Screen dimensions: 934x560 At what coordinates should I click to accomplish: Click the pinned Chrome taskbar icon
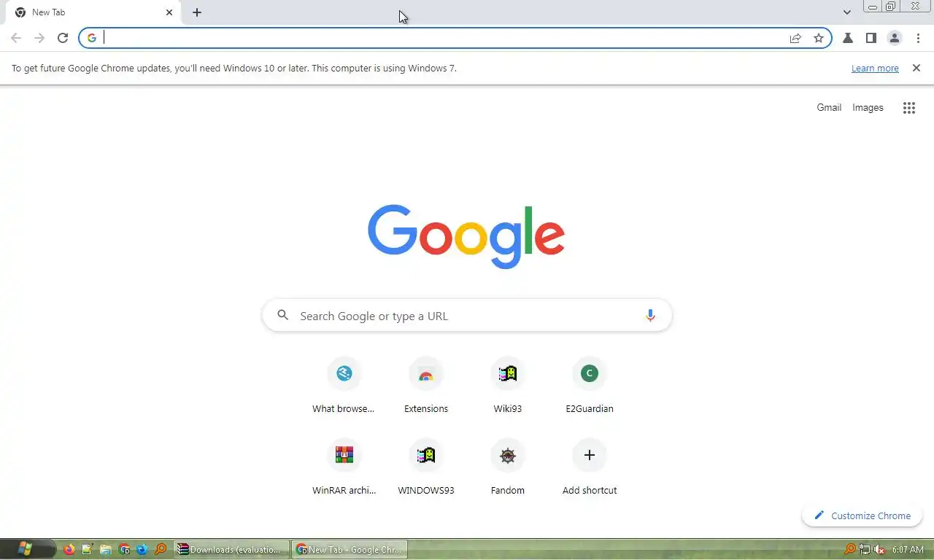point(124,549)
